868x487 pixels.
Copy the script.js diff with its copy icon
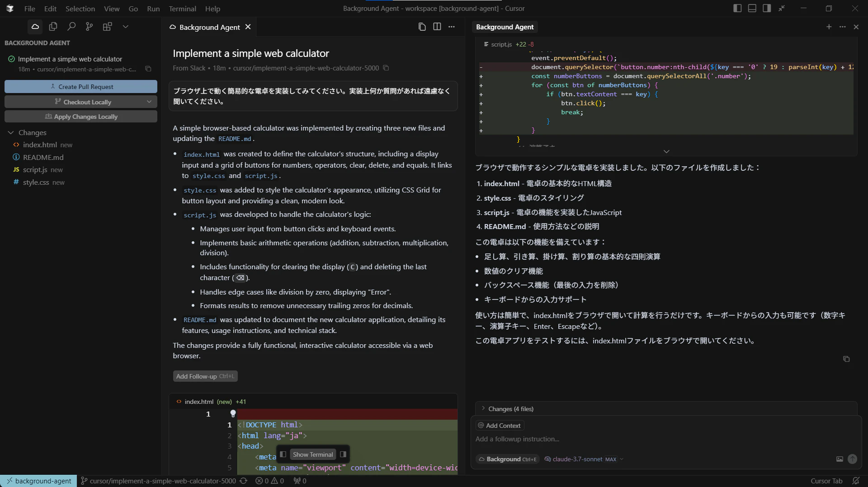point(846,359)
